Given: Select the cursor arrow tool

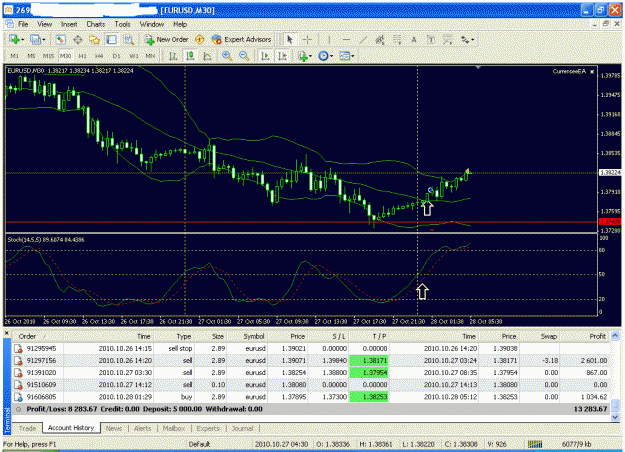Looking at the screenshot, I should click(290, 39).
